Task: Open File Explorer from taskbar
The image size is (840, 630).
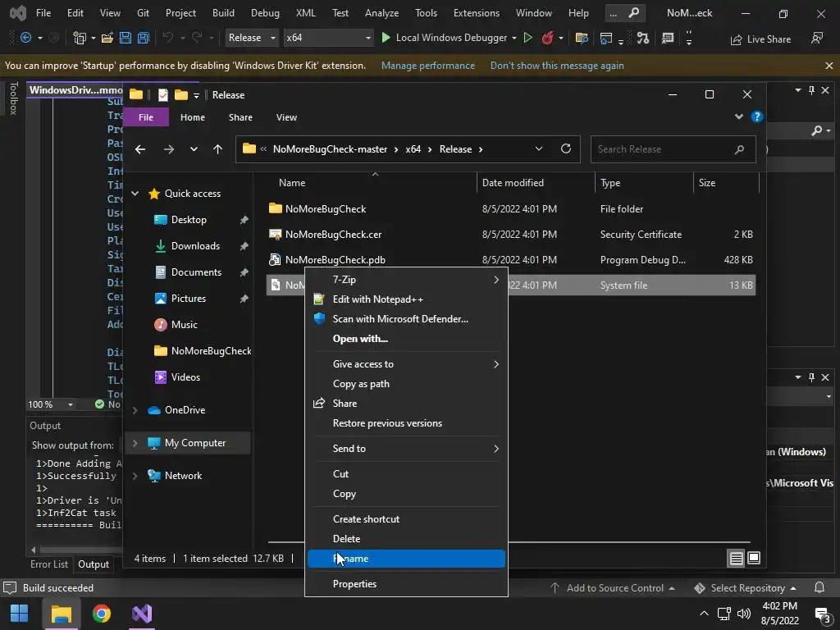Action: pos(61,614)
